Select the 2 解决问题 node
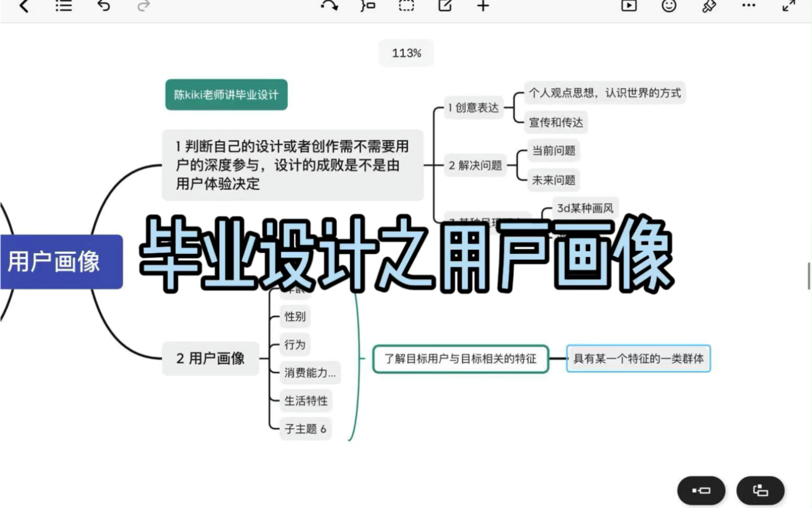Screen dimensions: 812x508 (475, 165)
